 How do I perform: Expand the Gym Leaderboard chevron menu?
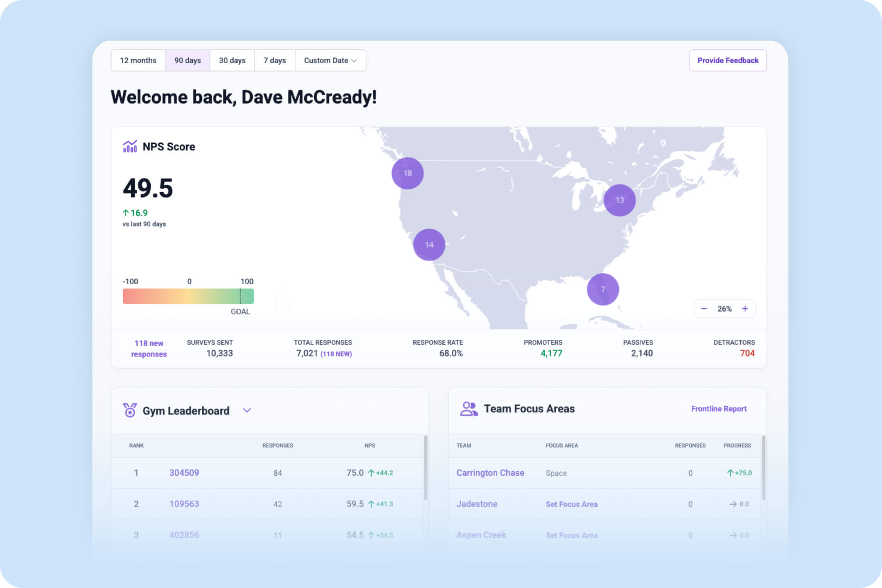[x=247, y=410]
